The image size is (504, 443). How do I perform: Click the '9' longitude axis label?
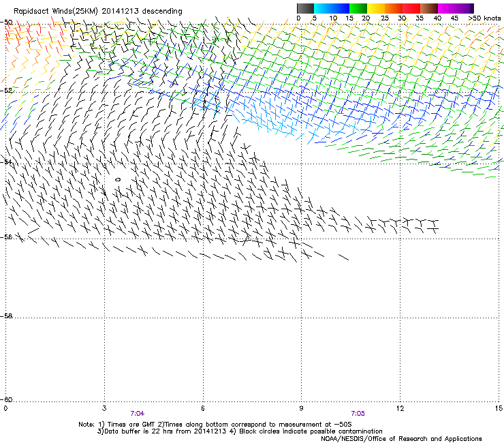pyautogui.click(x=301, y=408)
